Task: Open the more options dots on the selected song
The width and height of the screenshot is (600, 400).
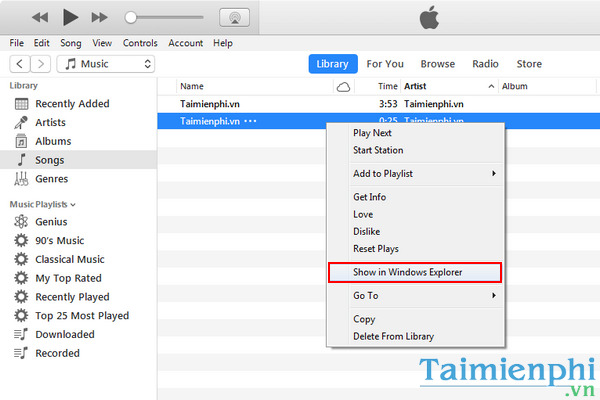Action: [250, 121]
